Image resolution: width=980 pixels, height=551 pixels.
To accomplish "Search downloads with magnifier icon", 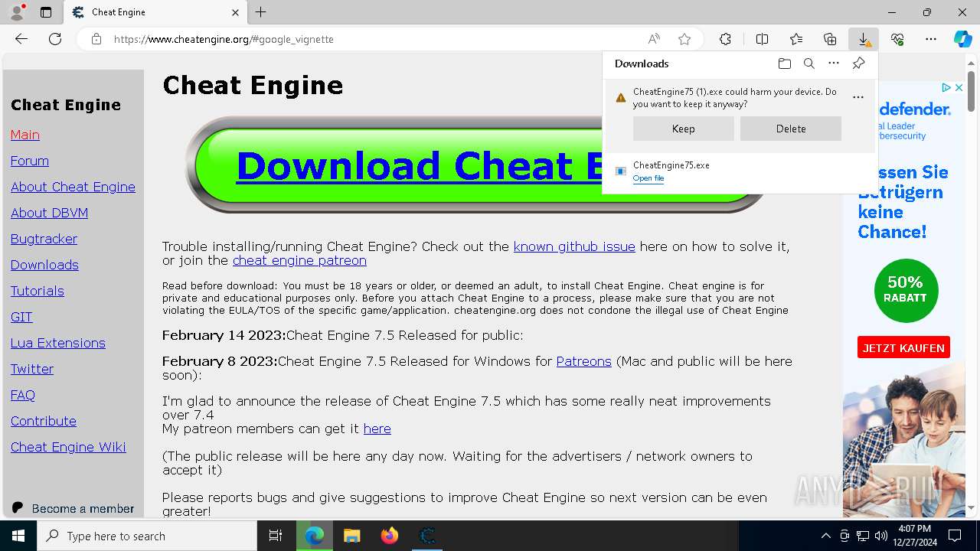I will [808, 64].
